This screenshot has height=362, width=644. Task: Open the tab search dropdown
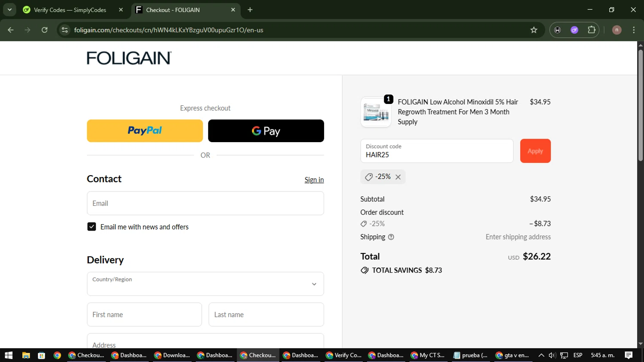point(9,10)
